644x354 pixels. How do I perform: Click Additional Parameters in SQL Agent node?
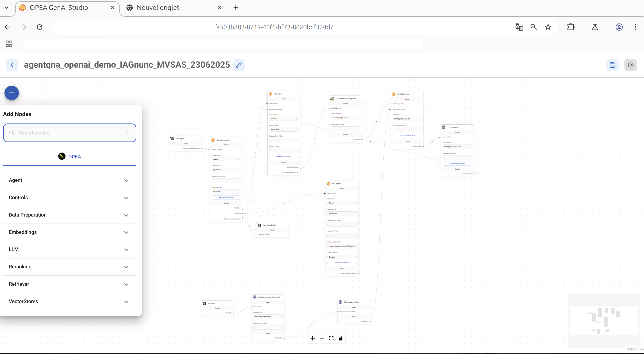point(342,263)
